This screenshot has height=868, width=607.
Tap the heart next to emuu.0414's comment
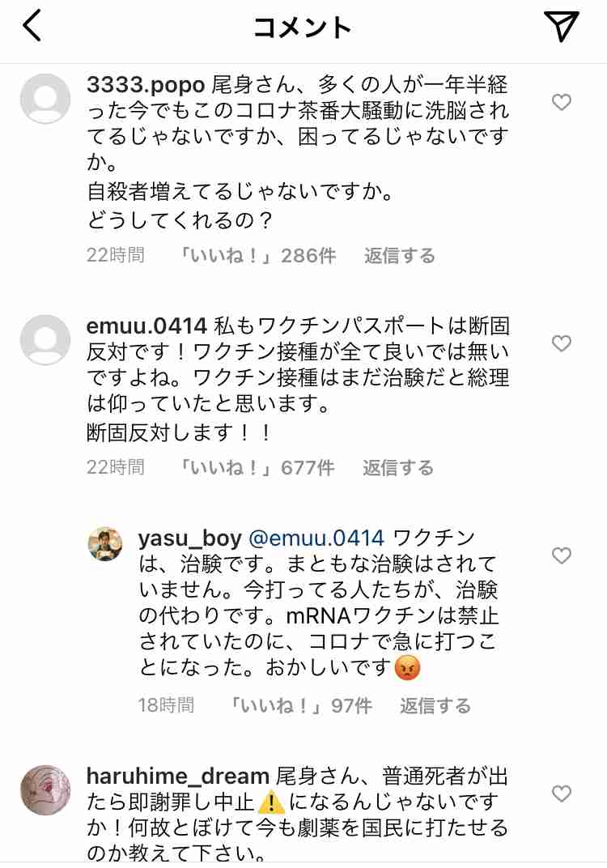coord(561,344)
